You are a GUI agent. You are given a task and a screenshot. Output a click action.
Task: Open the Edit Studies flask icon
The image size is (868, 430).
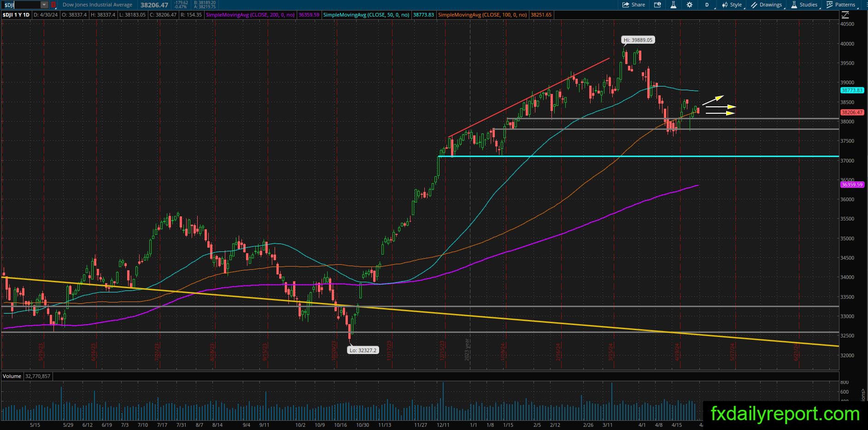point(673,5)
